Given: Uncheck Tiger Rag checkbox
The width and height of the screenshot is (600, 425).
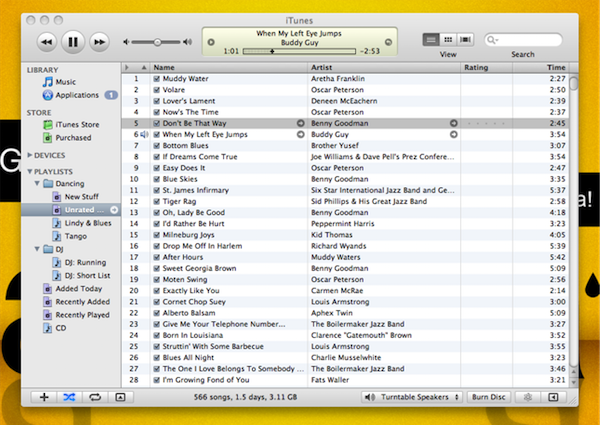Looking at the screenshot, I should click(157, 202).
